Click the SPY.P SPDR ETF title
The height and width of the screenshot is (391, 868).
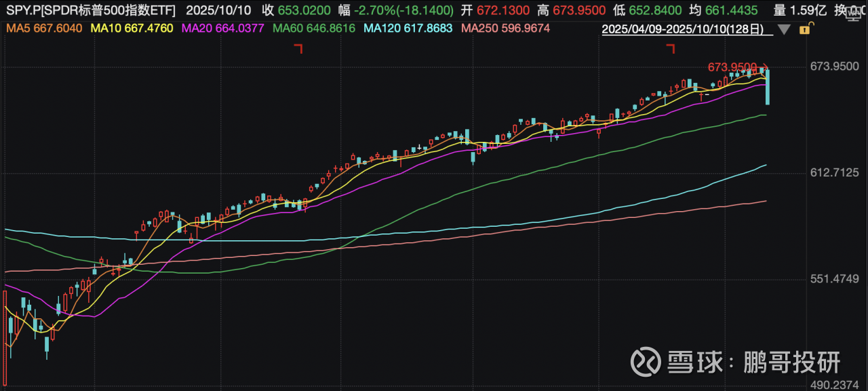click(x=90, y=11)
